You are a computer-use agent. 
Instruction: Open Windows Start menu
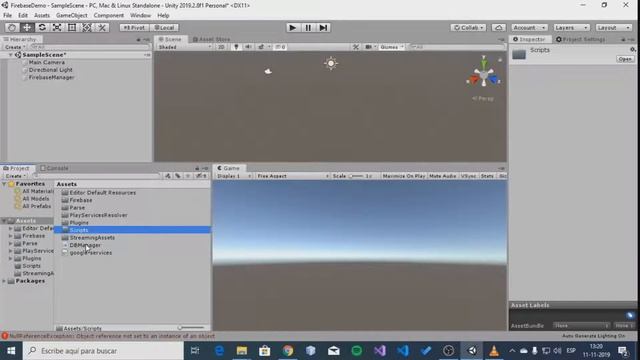tap(11, 351)
